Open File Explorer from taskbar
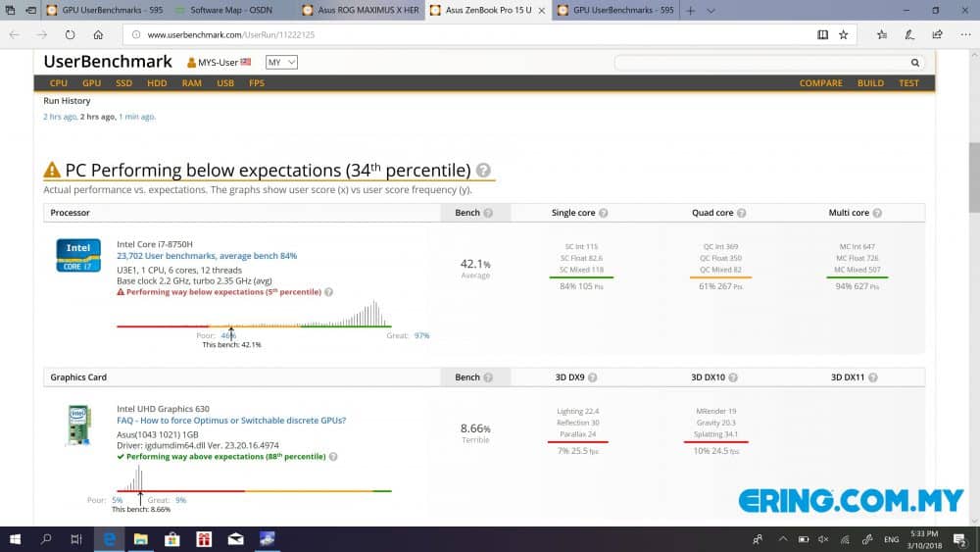The height and width of the screenshot is (552, 980). (140, 539)
